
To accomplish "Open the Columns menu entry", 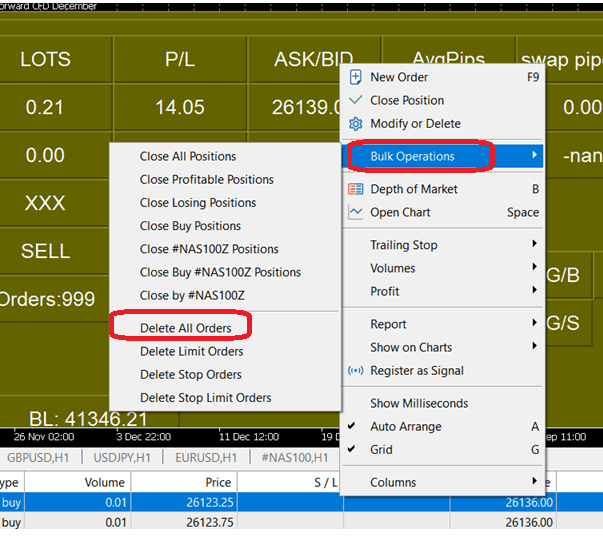I will (443, 482).
